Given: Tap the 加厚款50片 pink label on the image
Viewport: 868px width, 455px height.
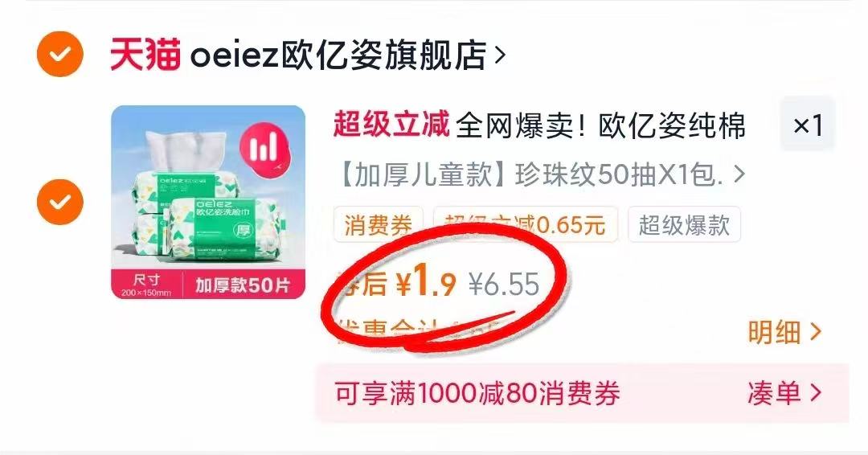Looking at the screenshot, I should coord(243,285).
